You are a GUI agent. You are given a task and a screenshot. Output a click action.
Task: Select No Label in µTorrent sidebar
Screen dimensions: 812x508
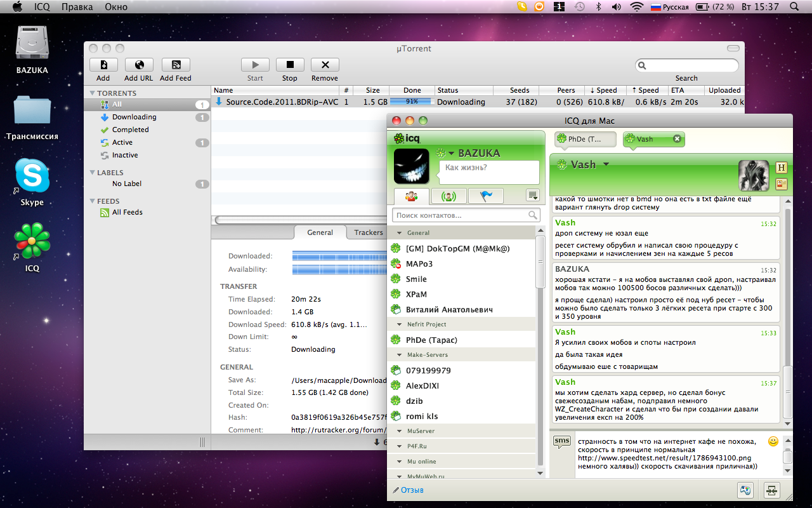127,184
